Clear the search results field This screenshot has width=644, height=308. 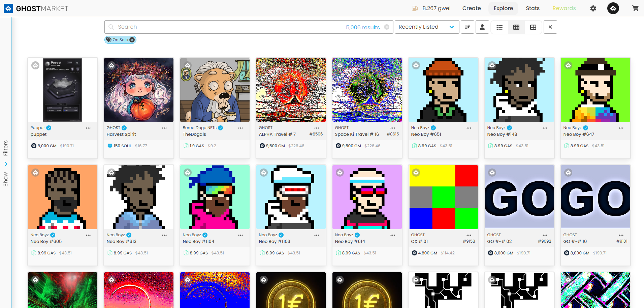click(387, 27)
